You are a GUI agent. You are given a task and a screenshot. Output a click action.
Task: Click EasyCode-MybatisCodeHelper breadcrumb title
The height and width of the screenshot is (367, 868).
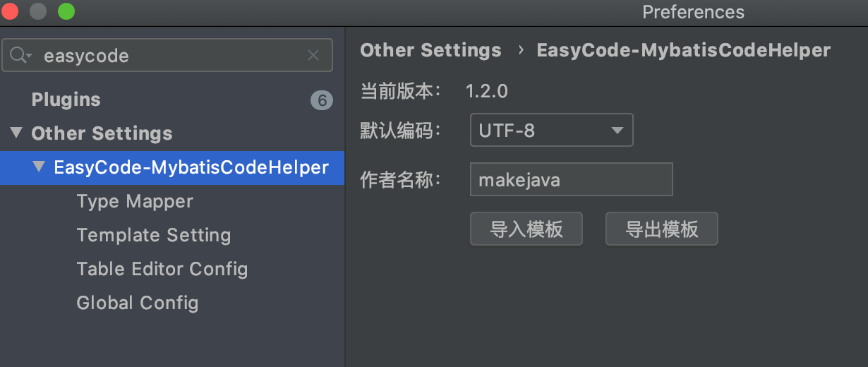[x=684, y=51]
